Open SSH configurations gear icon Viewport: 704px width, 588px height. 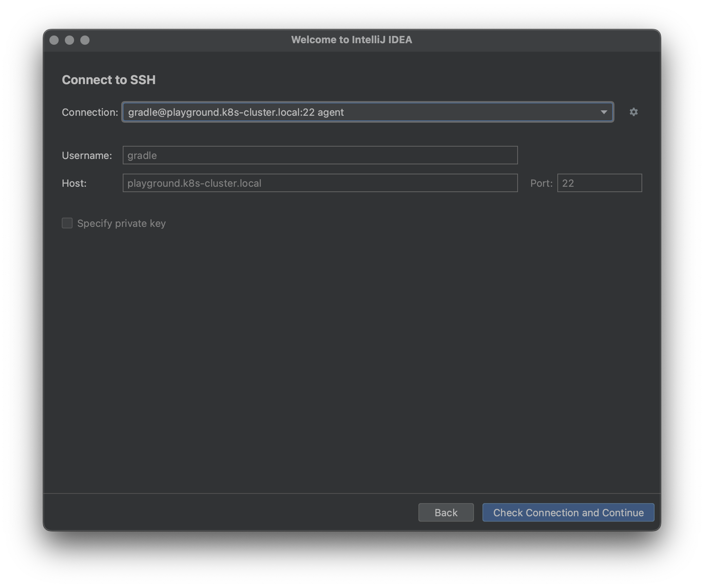[633, 112]
